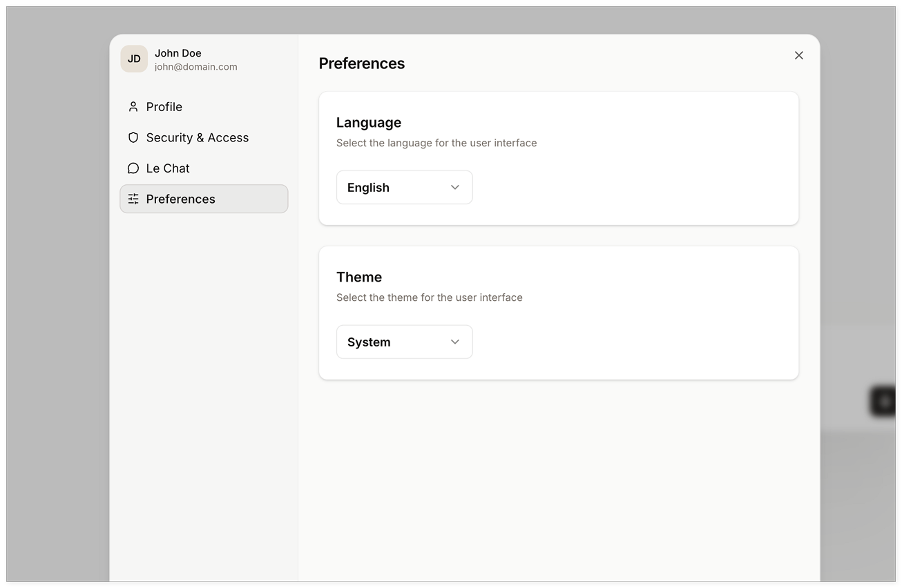Click the John Doe user name
The image size is (902, 588).
point(178,53)
